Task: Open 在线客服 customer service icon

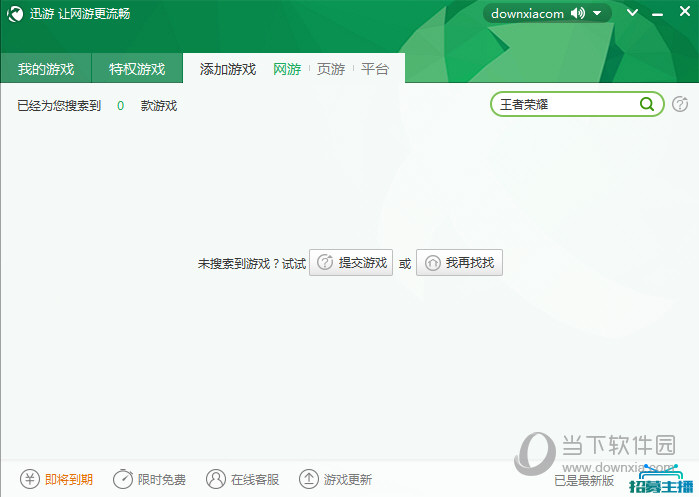Action: pos(216,479)
